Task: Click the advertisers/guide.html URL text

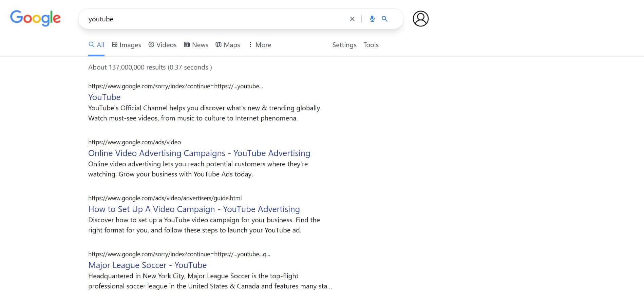Action: [165, 198]
